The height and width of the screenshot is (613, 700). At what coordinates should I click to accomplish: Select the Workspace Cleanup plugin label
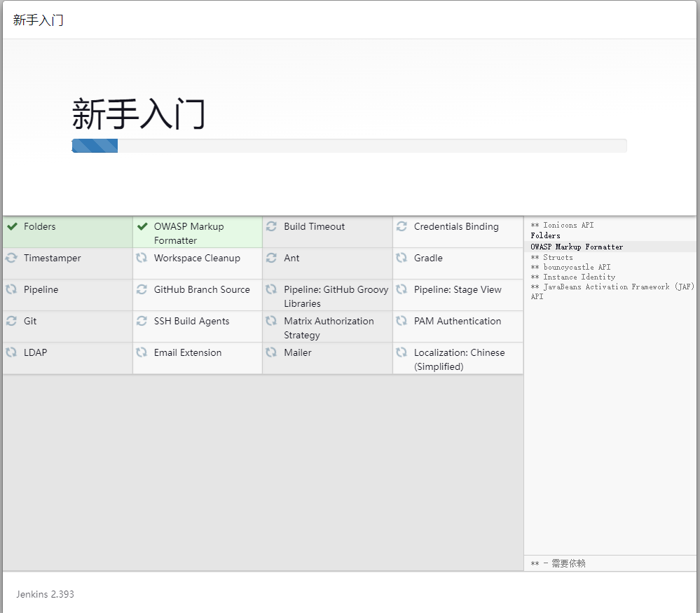pyautogui.click(x=197, y=258)
